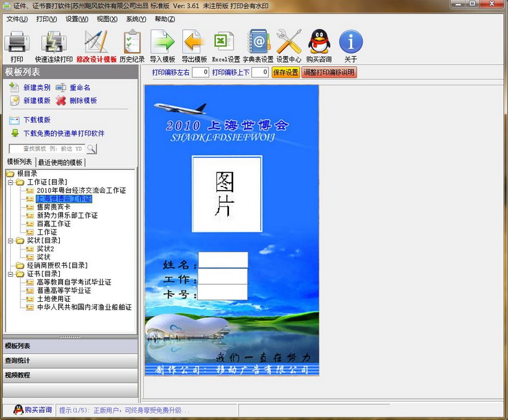The image size is (509, 420).
Task: Open the 查询统计 sidebar panel
Action: click(70, 361)
